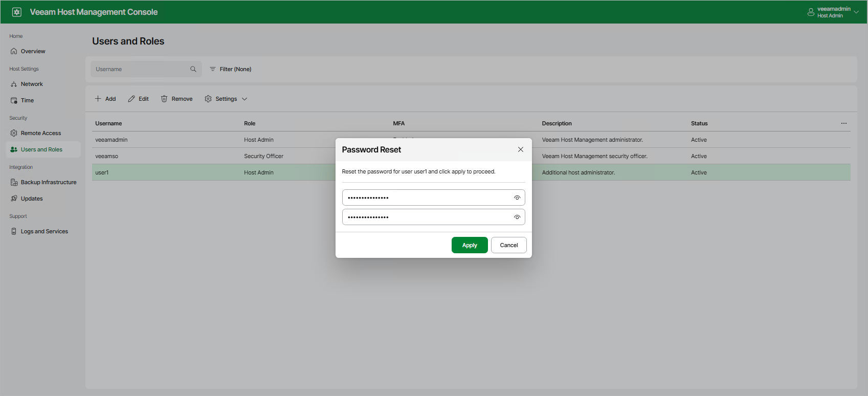
Task: Click the Overview home icon
Action: click(14, 51)
